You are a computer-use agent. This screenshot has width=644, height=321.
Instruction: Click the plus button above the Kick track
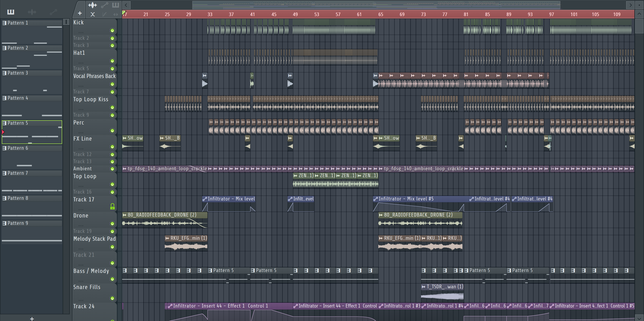pyautogui.click(x=80, y=13)
